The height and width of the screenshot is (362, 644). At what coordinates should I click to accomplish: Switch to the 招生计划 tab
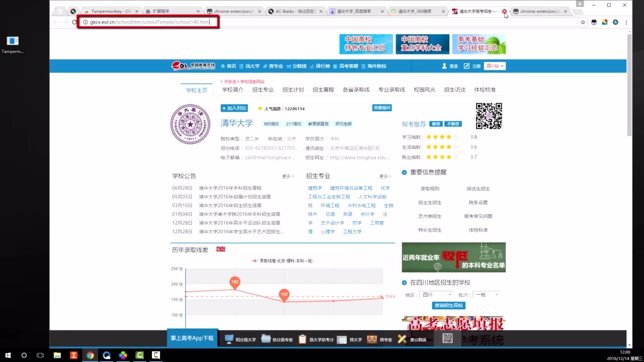click(x=293, y=89)
